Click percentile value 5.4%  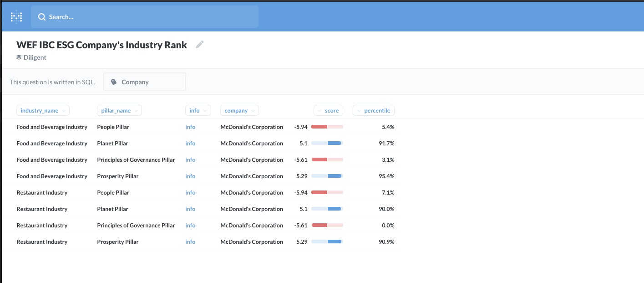[388, 127]
